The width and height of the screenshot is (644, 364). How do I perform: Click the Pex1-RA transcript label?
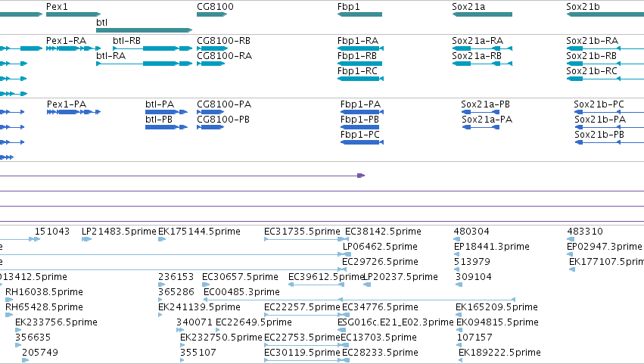pos(66,41)
